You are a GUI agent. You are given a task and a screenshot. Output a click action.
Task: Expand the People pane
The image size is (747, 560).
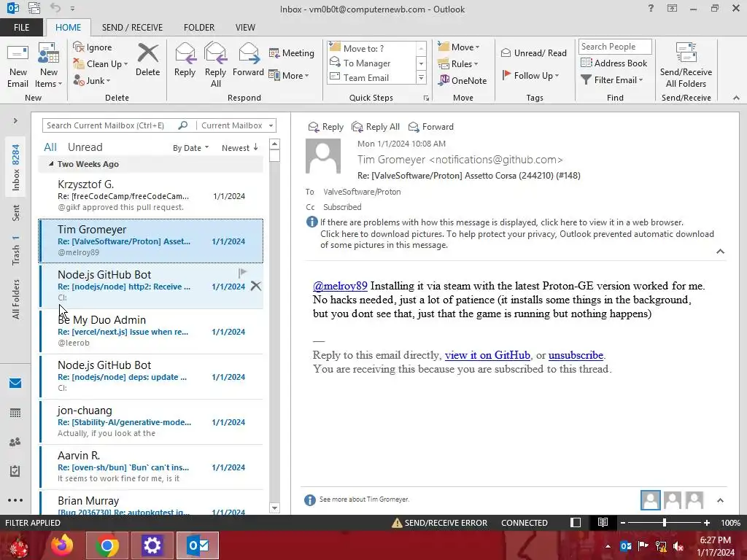click(x=720, y=500)
